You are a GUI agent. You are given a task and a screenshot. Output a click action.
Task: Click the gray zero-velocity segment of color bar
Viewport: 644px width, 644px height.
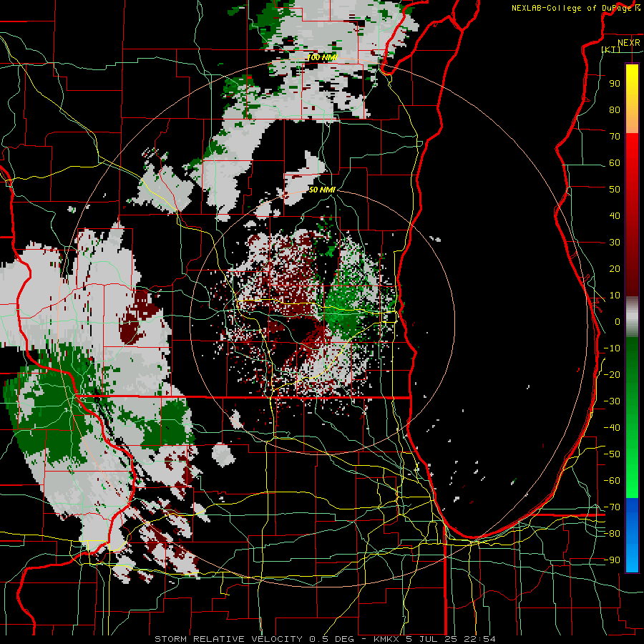tap(632, 316)
